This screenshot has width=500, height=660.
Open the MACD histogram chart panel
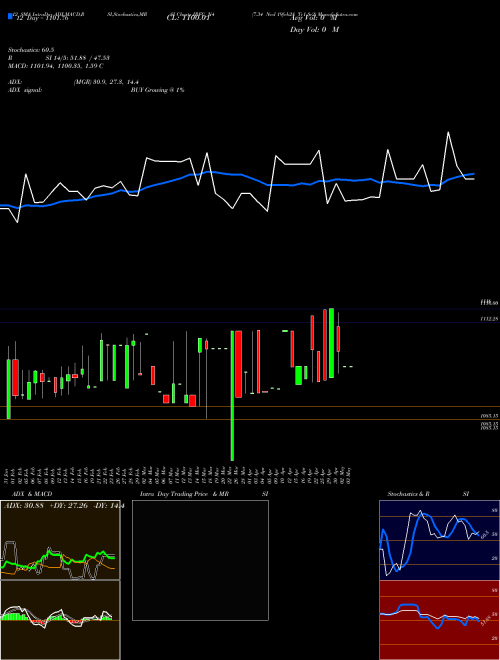60,620
